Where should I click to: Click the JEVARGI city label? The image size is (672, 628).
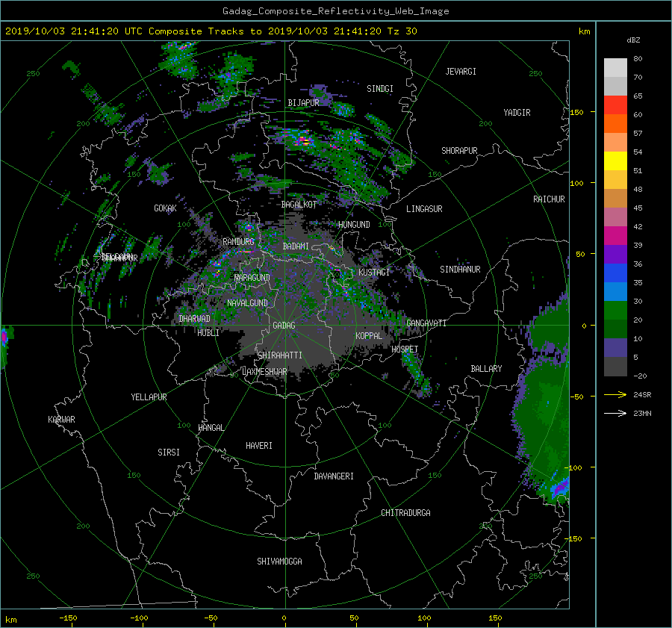coord(461,72)
